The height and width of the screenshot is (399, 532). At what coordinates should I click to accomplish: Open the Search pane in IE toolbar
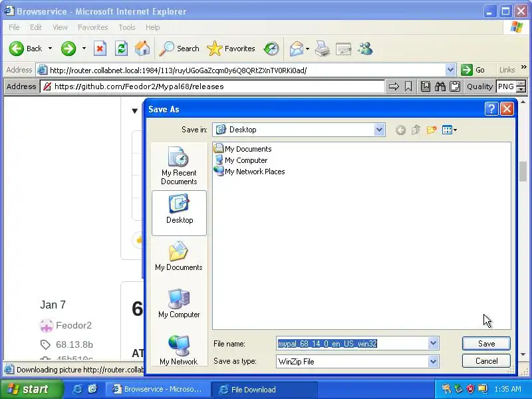click(180, 49)
